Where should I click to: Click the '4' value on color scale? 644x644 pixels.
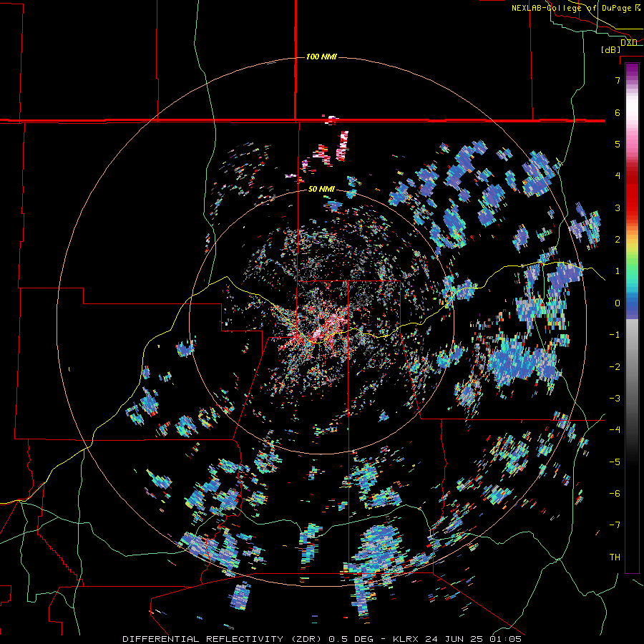pos(618,176)
